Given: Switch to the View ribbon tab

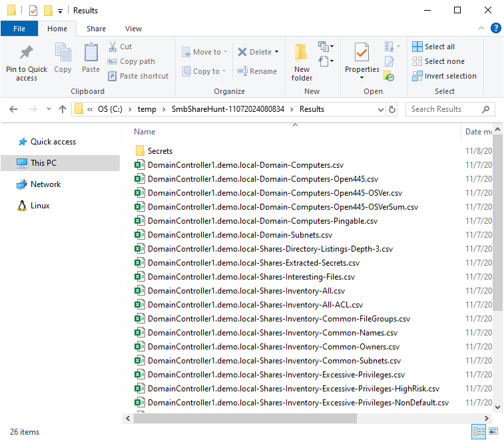Looking at the screenshot, I should (x=133, y=29).
